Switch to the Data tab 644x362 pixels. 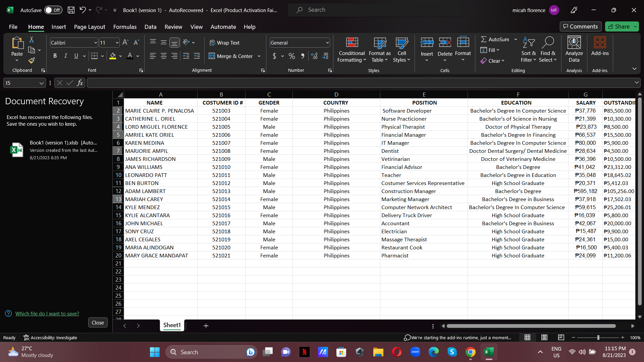[150, 27]
